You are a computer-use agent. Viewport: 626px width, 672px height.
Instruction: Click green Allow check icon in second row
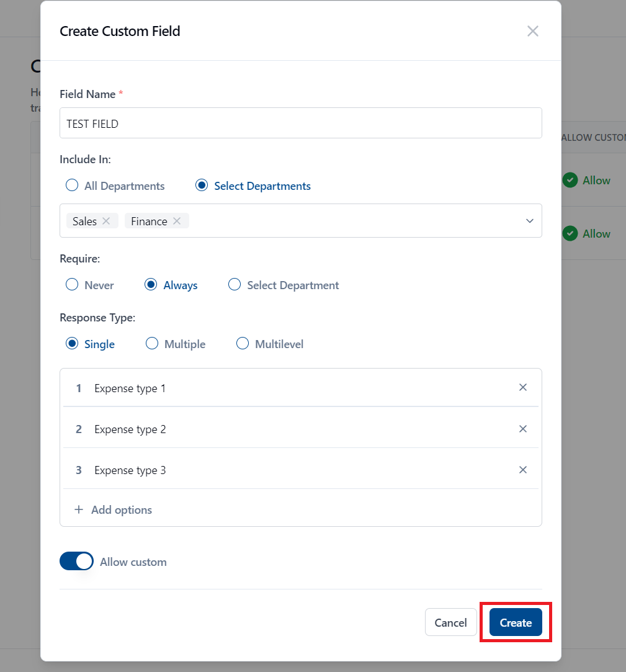click(x=570, y=233)
